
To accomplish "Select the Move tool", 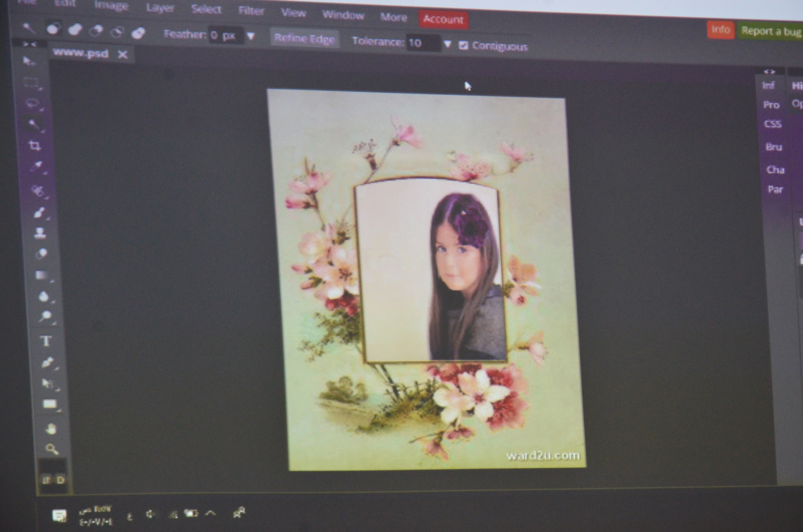I will click(28, 61).
